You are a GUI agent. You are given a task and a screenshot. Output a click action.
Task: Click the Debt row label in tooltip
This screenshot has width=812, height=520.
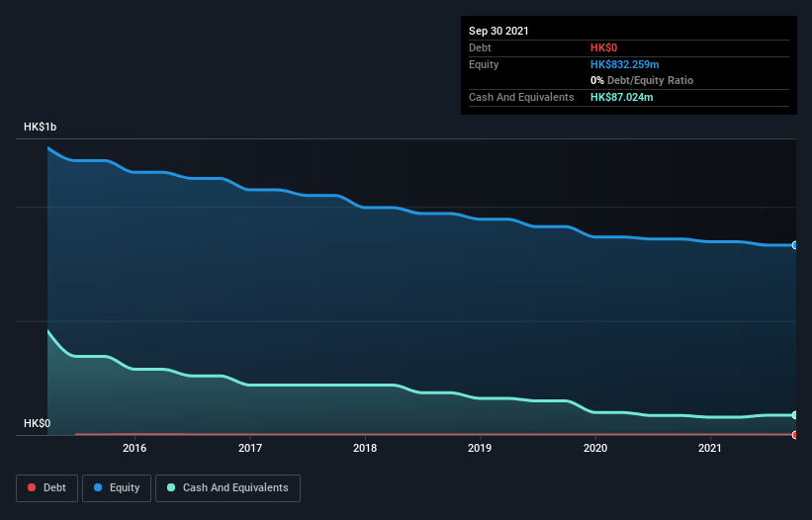coord(480,47)
